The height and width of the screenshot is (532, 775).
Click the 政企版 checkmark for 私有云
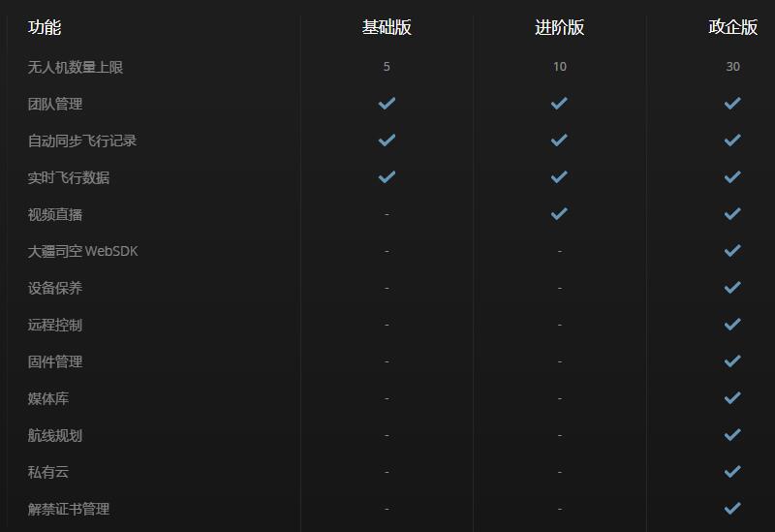pyautogui.click(x=732, y=472)
